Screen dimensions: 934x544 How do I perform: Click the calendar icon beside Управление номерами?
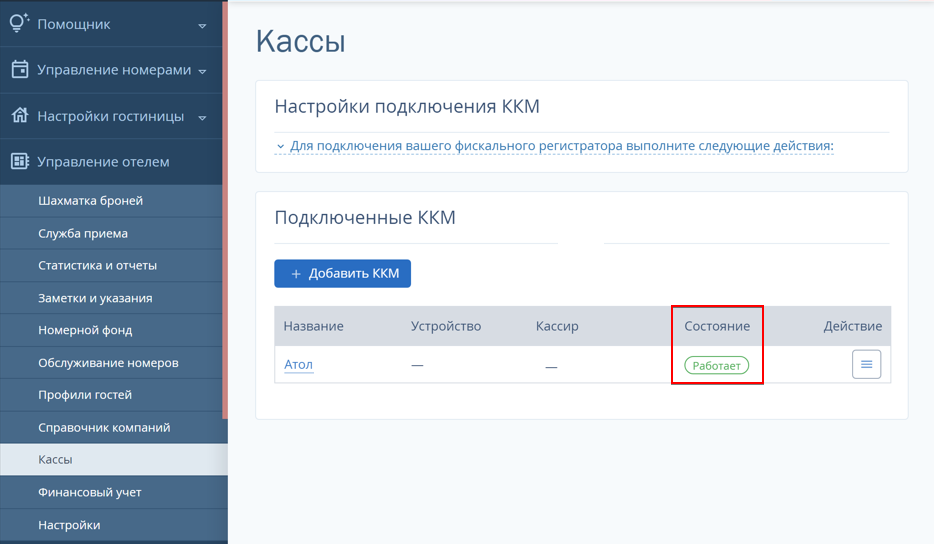tap(20, 69)
